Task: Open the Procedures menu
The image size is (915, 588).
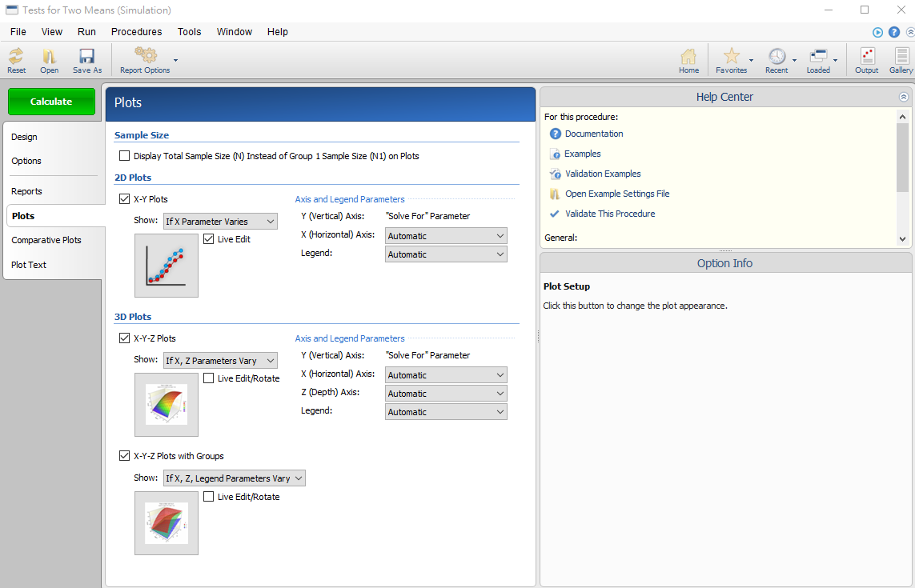Action: point(136,32)
